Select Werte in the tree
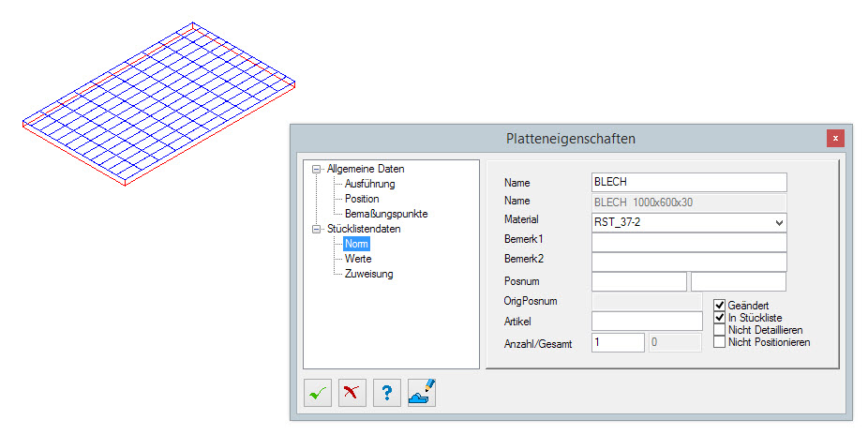Viewport: 868px width, 435px height. [358, 259]
